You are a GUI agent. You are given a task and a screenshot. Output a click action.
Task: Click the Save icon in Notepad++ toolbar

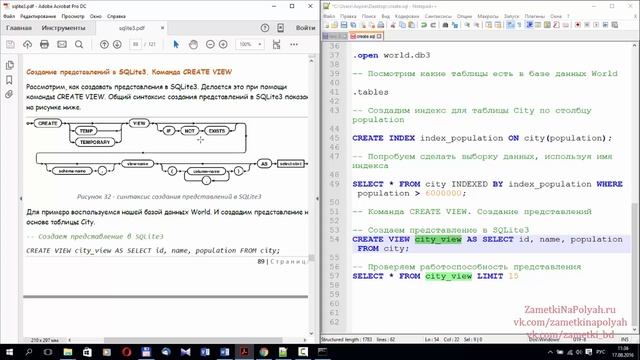344,25
